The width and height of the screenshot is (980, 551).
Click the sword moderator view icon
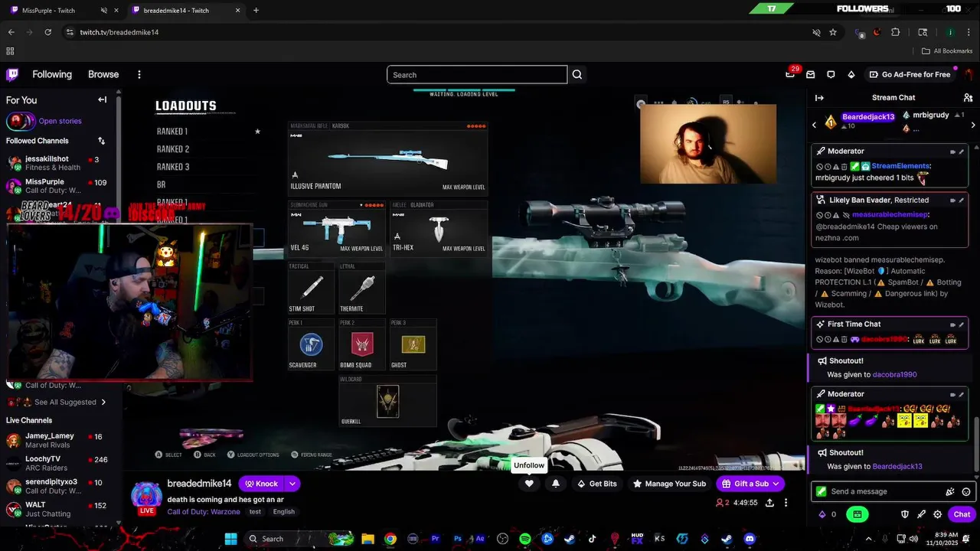921,514
